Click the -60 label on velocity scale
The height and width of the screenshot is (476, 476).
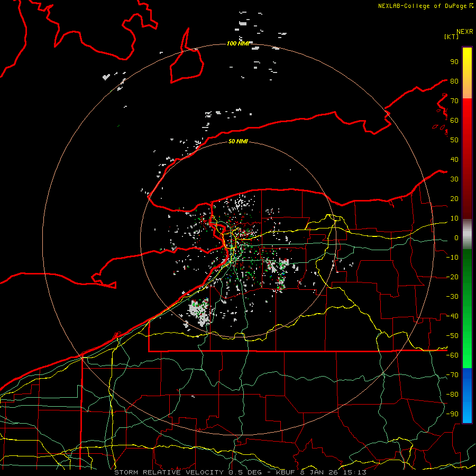coord(452,355)
